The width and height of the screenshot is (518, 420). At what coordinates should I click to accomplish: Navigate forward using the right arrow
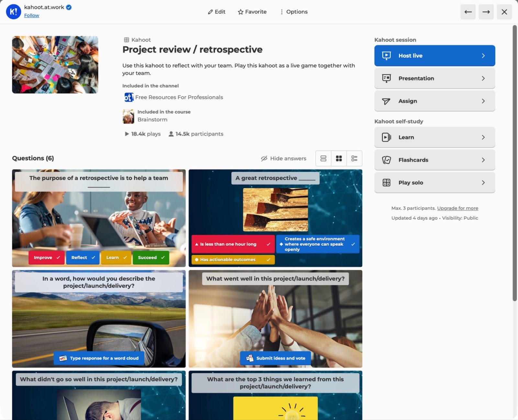pyautogui.click(x=486, y=12)
